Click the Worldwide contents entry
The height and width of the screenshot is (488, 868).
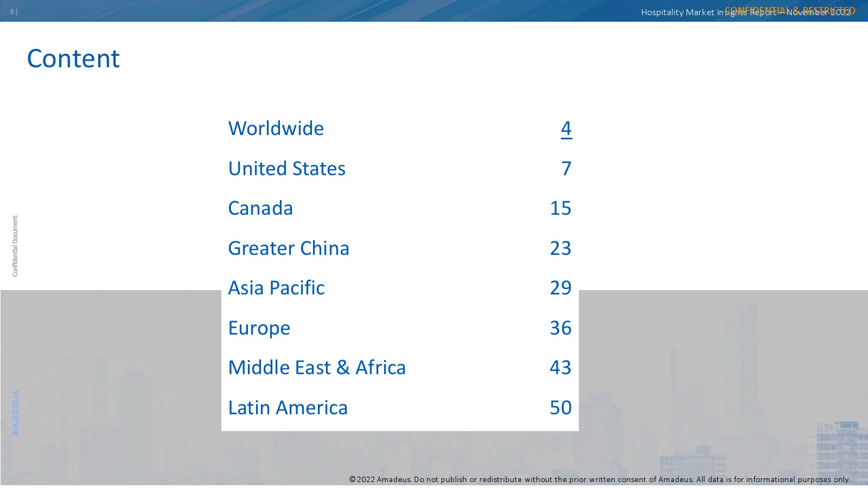[x=276, y=129]
